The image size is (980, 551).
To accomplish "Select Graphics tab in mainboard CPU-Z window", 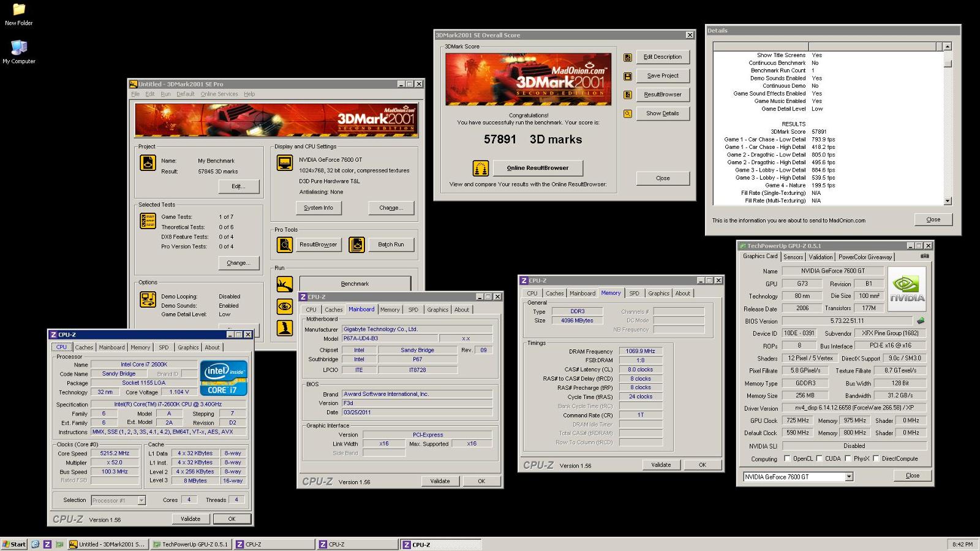I will [437, 310].
